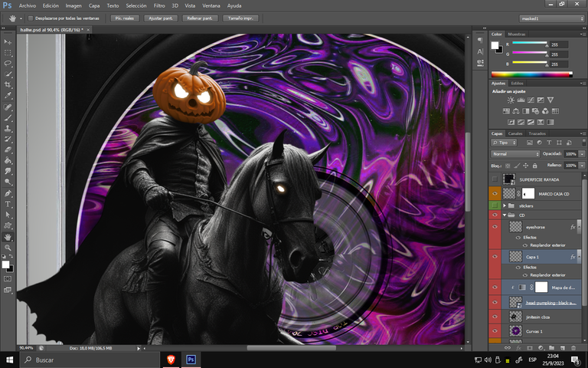Viewport: 588px width, 368px height.
Task: Select the Eraser tool
Action: (8, 149)
